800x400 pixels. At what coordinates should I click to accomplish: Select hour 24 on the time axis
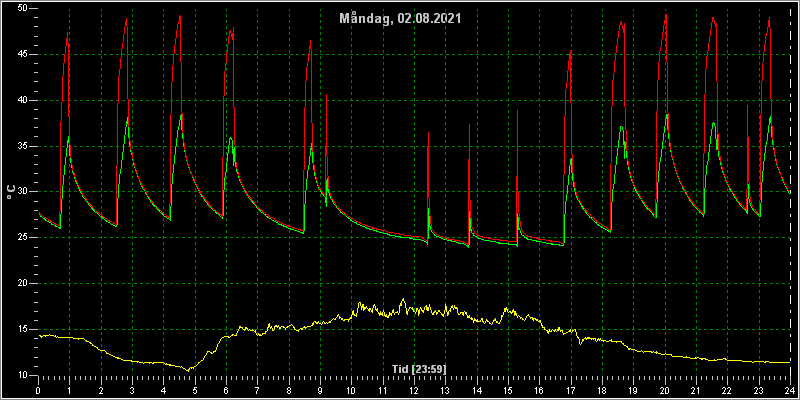point(790,390)
